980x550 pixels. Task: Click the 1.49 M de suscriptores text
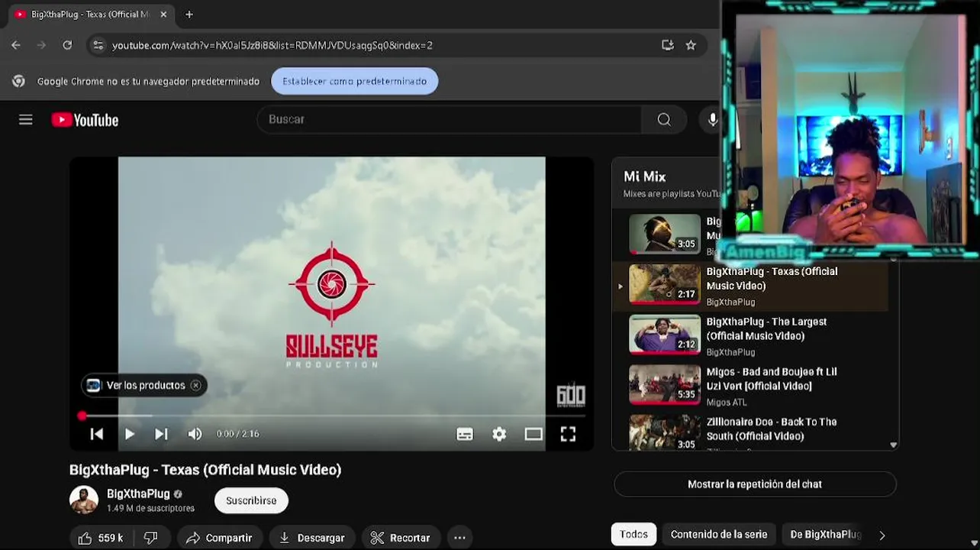(x=150, y=508)
